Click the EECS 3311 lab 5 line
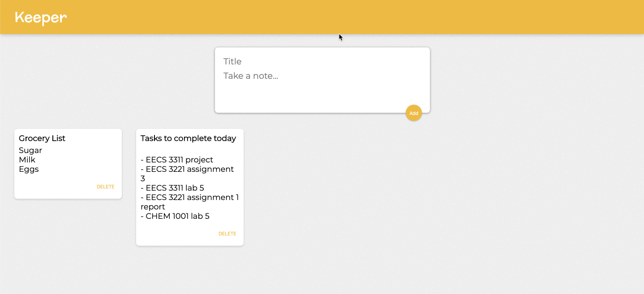 pos(173,188)
